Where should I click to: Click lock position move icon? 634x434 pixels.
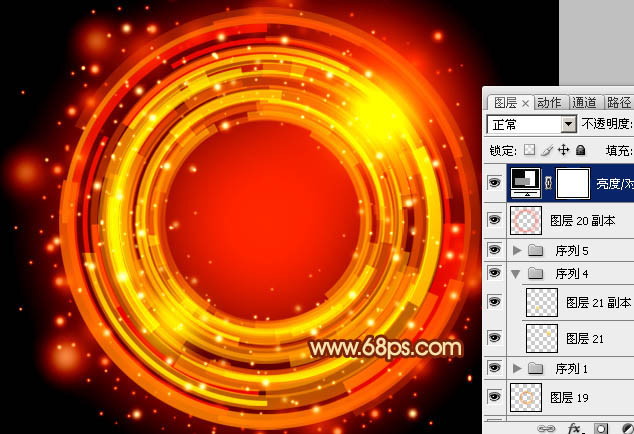tap(563, 150)
